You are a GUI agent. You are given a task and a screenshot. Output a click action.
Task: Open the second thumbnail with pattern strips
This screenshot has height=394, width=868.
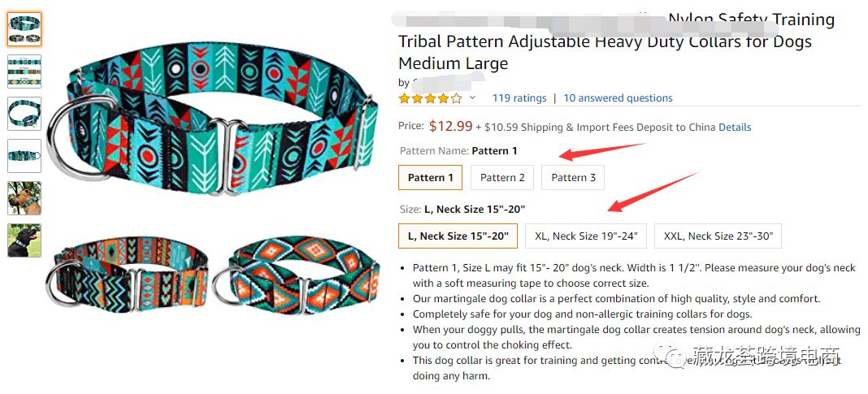(x=24, y=71)
